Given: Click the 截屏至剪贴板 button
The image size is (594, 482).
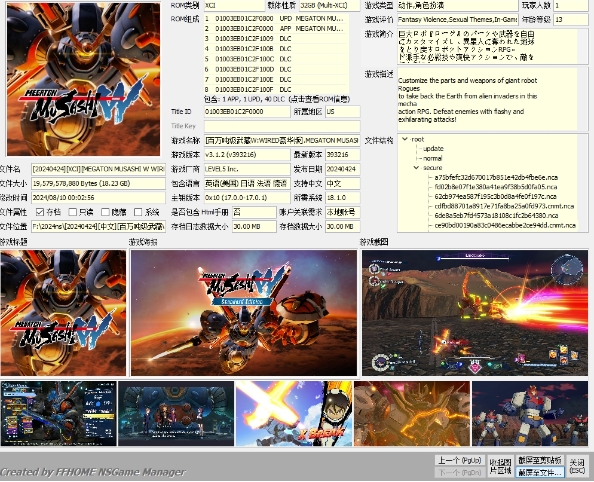Looking at the screenshot, I should pyautogui.click(x=539, y=460).
